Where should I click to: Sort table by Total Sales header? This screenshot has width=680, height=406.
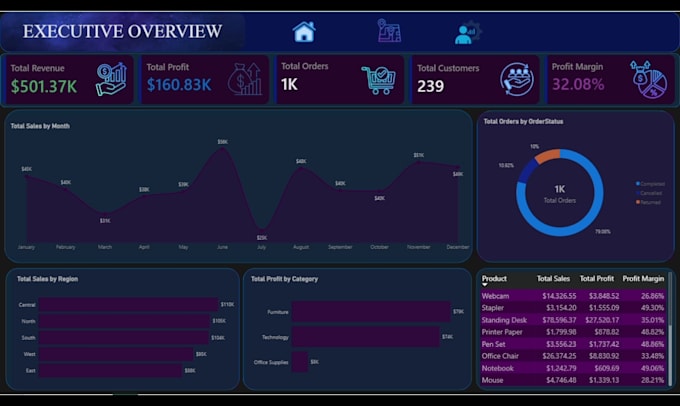point(553,278)
